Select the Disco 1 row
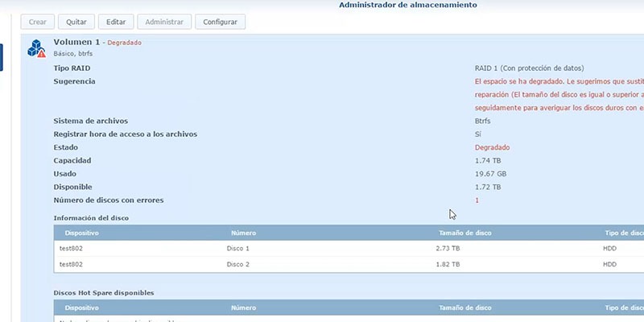The image size is (644, 322). [x=349, y=249]
